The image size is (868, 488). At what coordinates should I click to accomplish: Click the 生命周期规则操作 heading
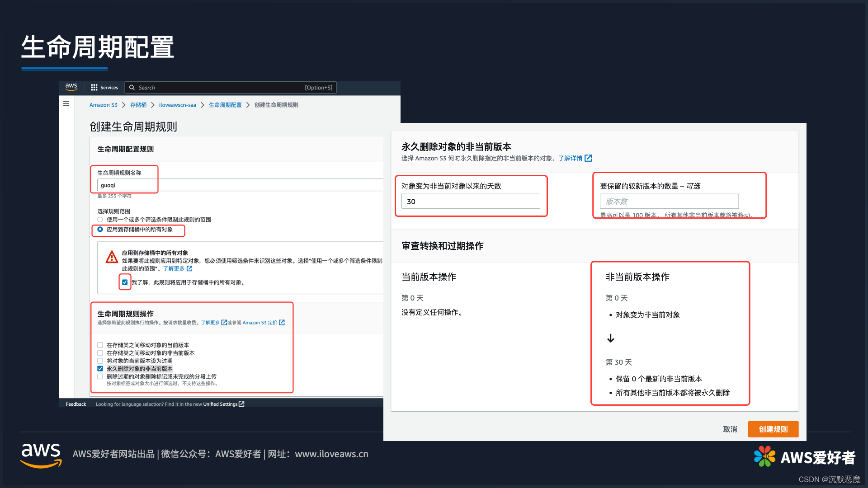[126, 314]
